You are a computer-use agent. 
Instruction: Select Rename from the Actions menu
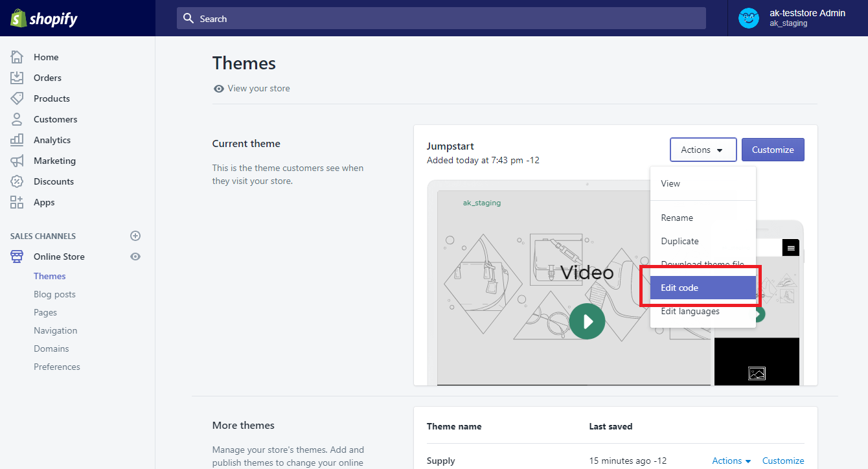(x=703, y=218)
